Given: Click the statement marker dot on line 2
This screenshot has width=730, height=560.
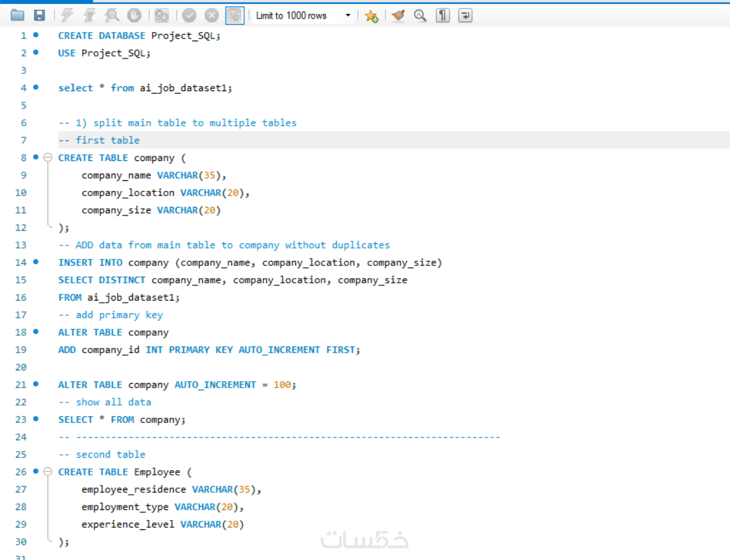Looking at the screenshot, I should (36, 52).
